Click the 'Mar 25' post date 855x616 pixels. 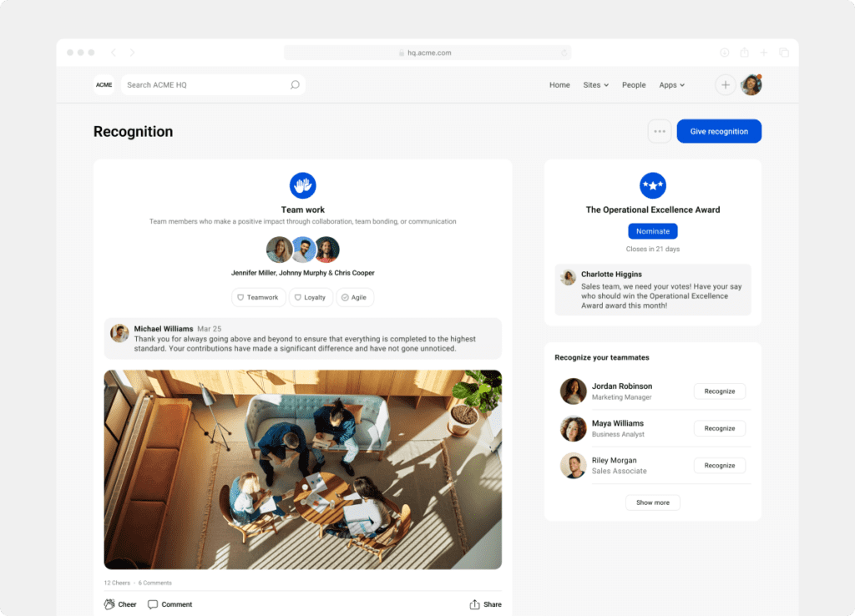[x=210, y=329]
